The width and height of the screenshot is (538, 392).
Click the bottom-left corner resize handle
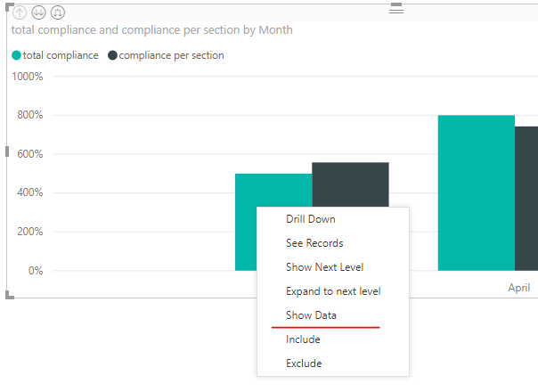pyautogui.click(x=10, y=295)
